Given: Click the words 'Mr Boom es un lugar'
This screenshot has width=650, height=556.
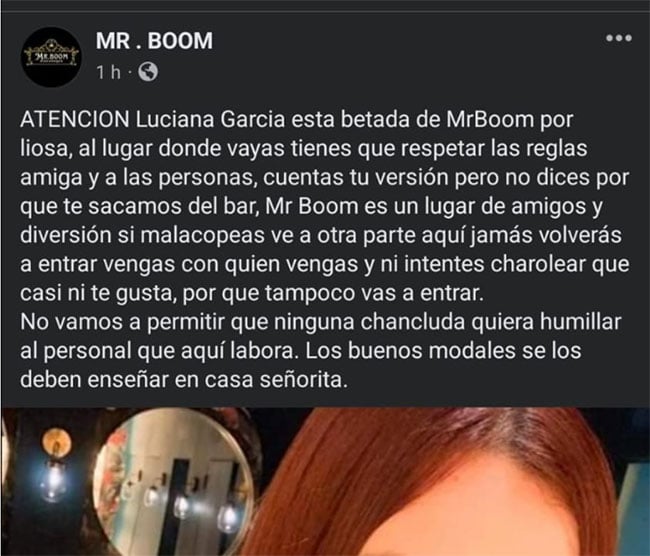Looking at the screenshot, I should (371, 206).
